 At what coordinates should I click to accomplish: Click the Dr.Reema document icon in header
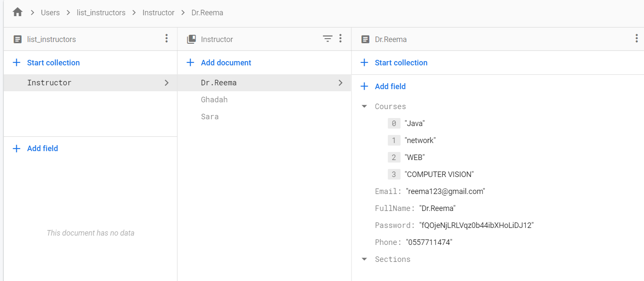(365, 39)
